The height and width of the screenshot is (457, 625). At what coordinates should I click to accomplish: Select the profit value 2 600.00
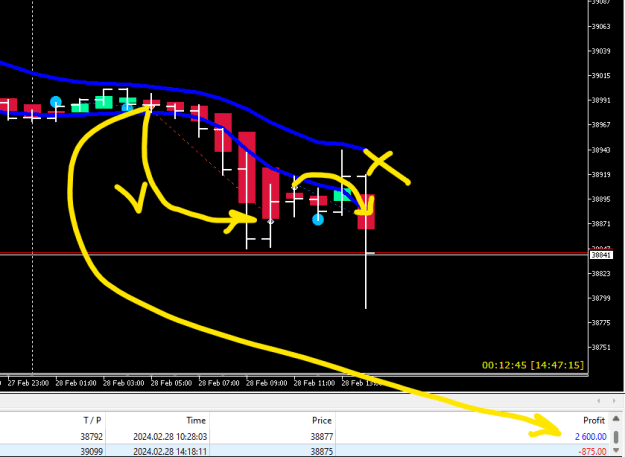(590, 437)
